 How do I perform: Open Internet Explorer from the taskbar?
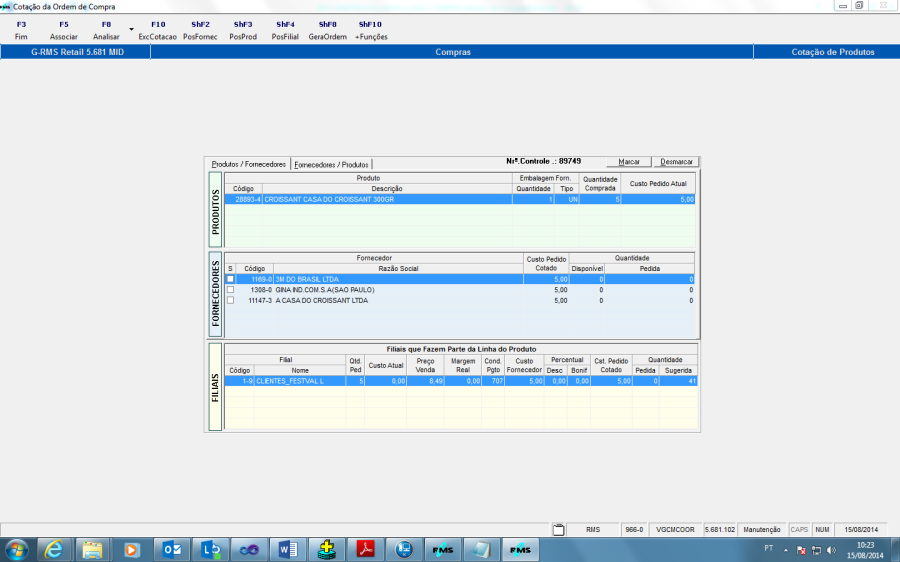tap(53, 550)
